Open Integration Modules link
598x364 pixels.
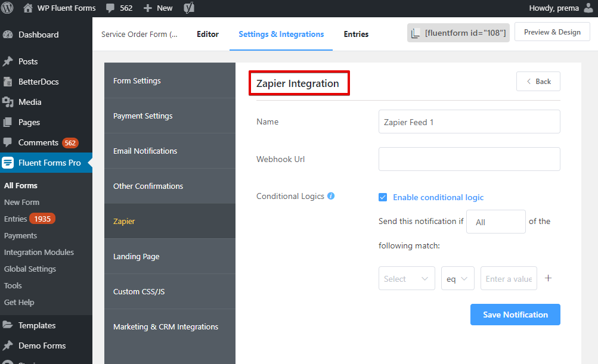click(x=39, y=253)
